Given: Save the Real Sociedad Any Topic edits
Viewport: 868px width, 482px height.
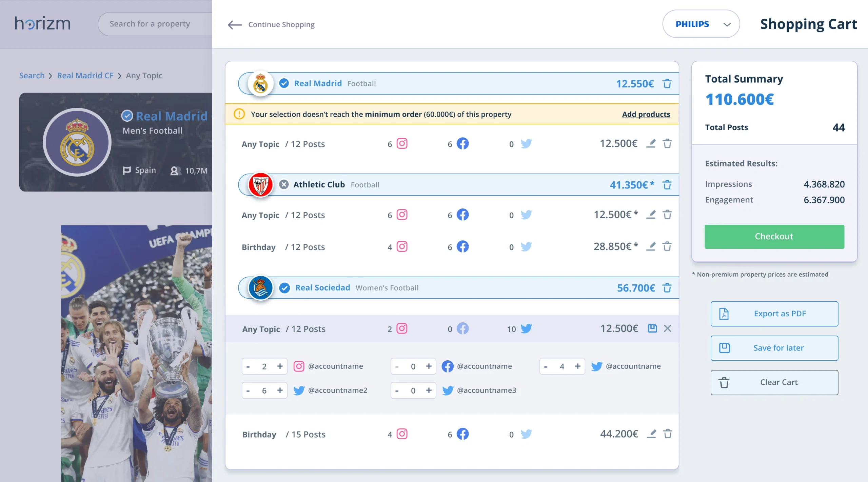Looking at the screenshot, I should (x=652, y=328).
